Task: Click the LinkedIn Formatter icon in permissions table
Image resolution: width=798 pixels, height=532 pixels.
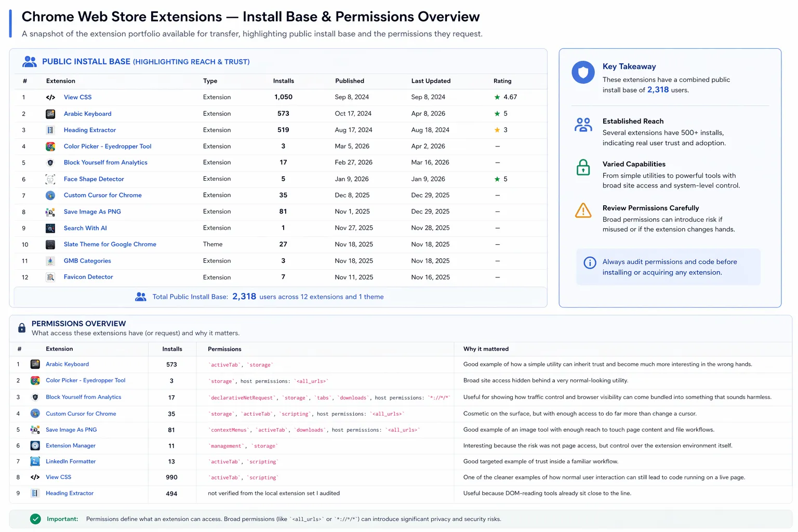Action: click(x=35, y=461)
